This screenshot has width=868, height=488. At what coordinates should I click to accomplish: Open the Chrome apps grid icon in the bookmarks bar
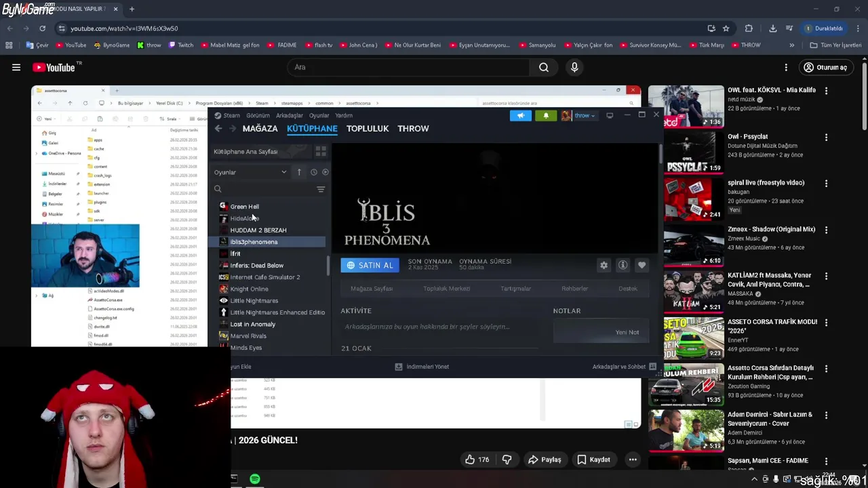pos(9,45)
